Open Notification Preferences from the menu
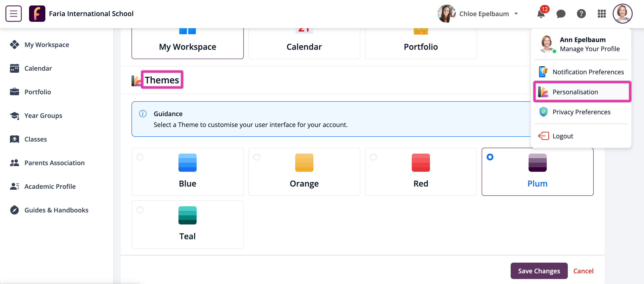644x284 pixels. (x=588, y=72)
